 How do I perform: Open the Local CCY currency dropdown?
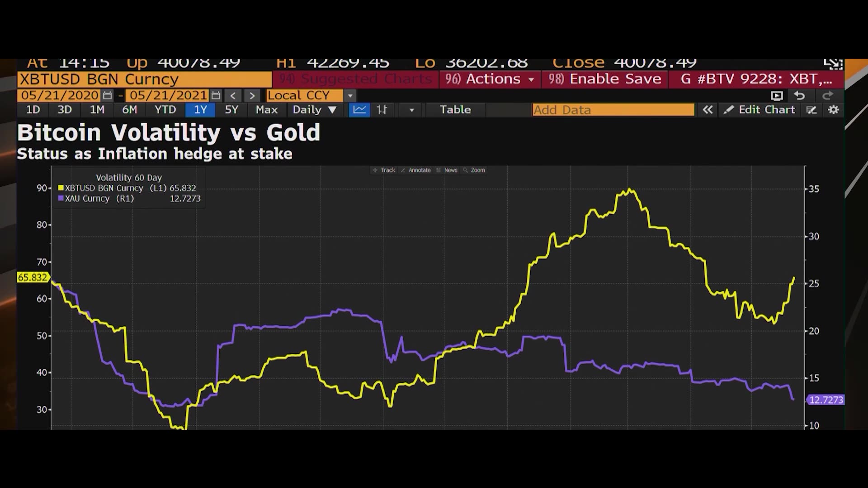click(350, 96)
